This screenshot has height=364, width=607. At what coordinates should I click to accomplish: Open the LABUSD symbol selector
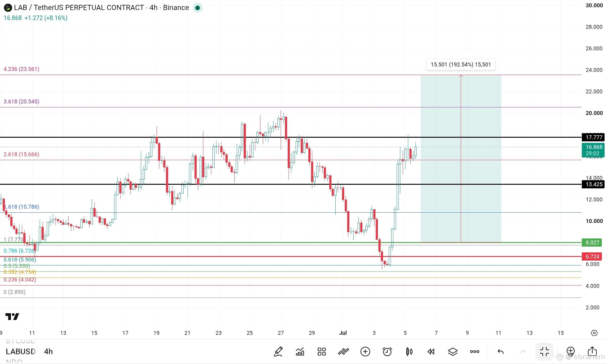(x=21, y=352)
